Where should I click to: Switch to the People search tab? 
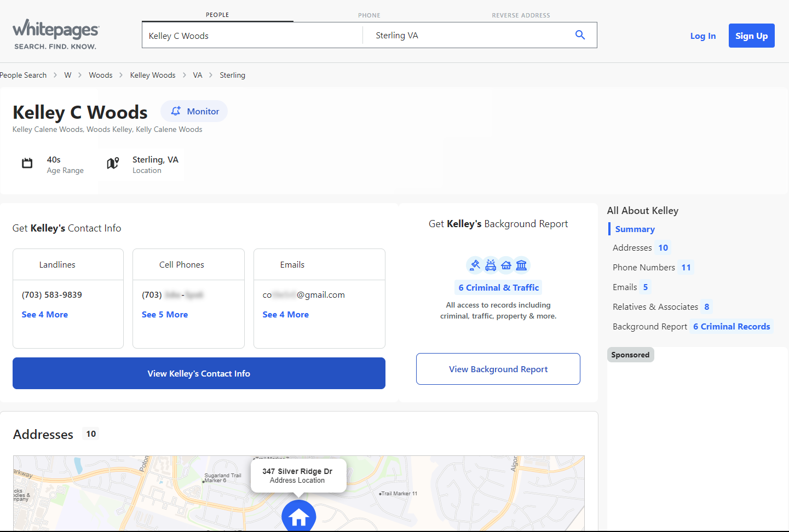(217, 15)
